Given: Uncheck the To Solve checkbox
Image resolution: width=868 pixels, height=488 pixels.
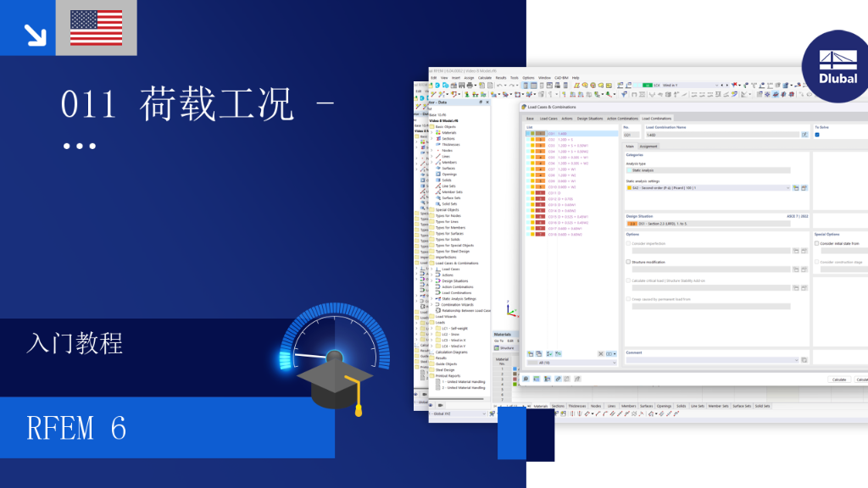Looking at the screenshot, I should (x=817, y=135).
